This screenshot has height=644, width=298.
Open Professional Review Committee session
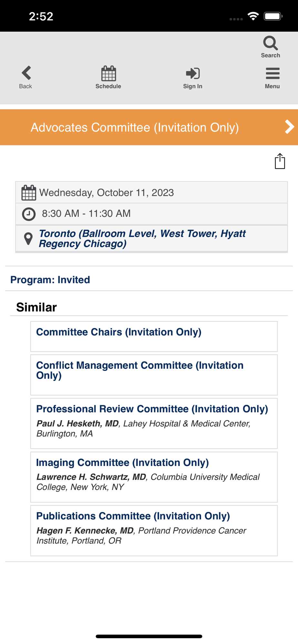coord(152,409)
